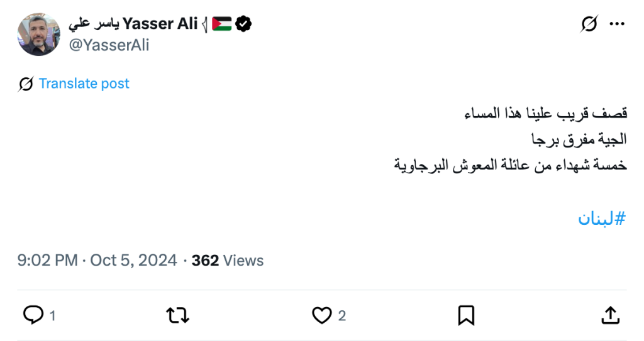The image size is (644, 341).
Task: Open the #لبنان hashtag
Action: point(602,219)
